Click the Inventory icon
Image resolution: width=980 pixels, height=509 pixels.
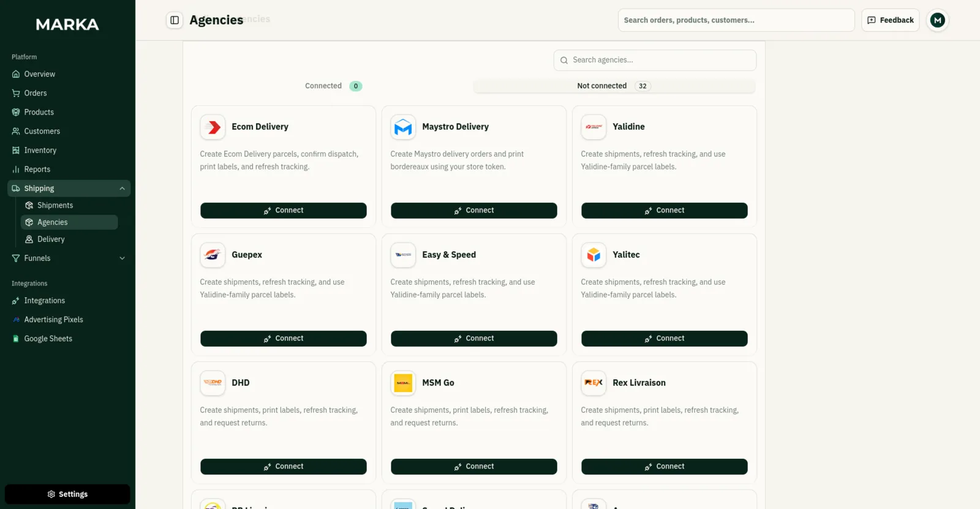click(x=16, y=150)
